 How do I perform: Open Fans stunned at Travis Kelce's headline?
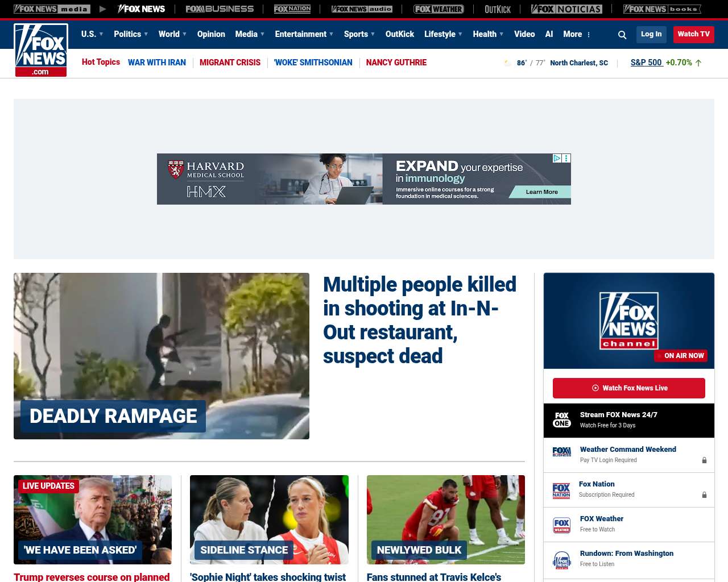point(434,577)
